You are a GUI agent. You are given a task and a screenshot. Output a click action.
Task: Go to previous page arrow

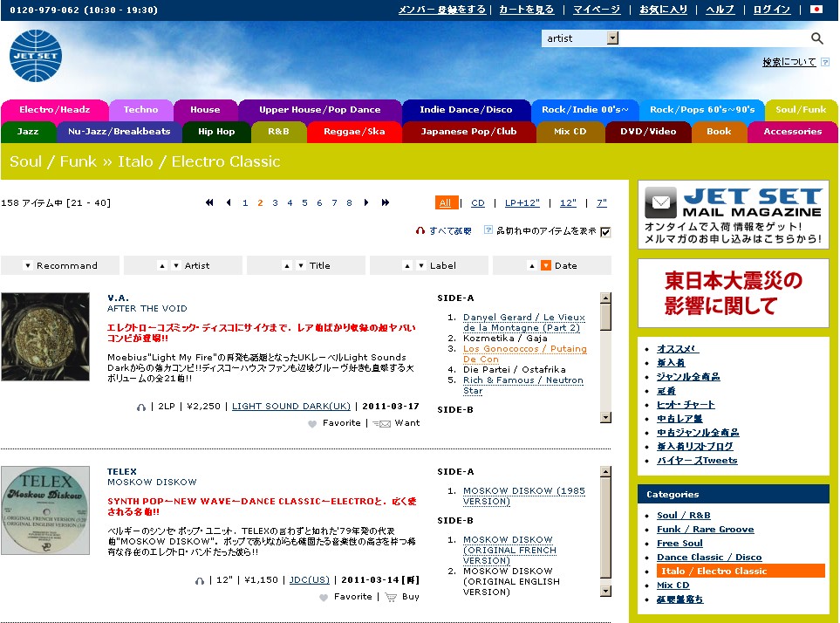tap(229, 202)
